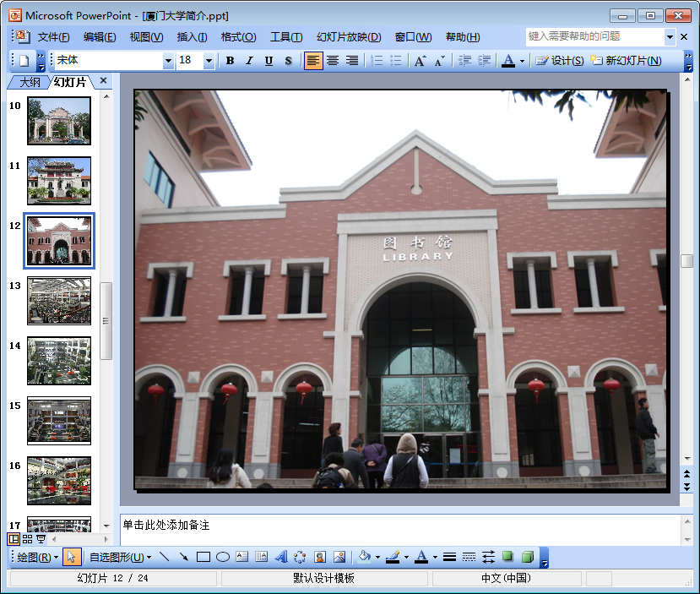Switch to the 大纲 outline tab

tap(30, 82)
